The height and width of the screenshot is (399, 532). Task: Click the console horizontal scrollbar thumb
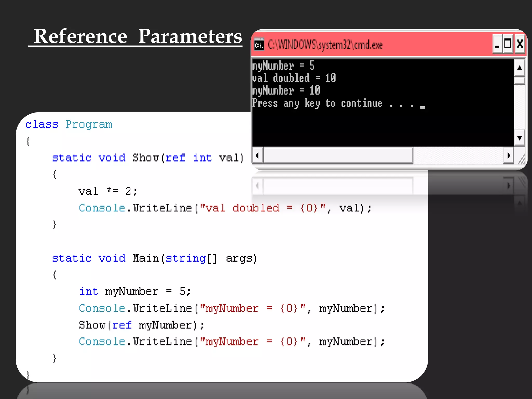[338, 155]
